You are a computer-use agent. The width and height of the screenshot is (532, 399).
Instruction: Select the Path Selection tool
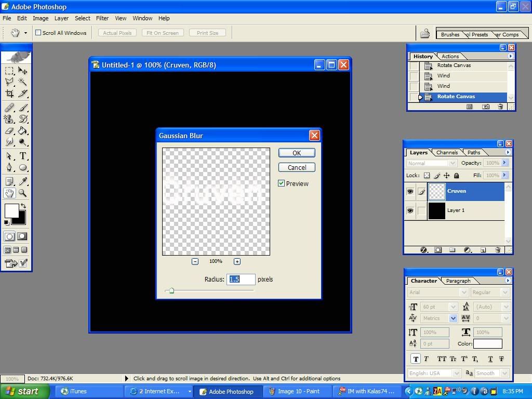tap(9, 156)
